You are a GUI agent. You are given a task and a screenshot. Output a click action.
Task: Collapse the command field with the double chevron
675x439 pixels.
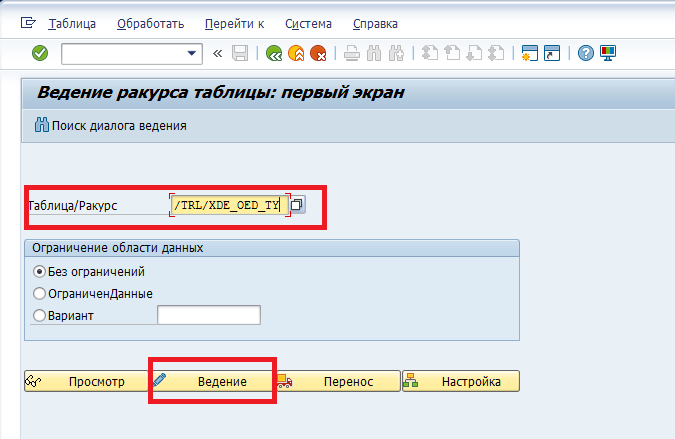coord(218,53)
